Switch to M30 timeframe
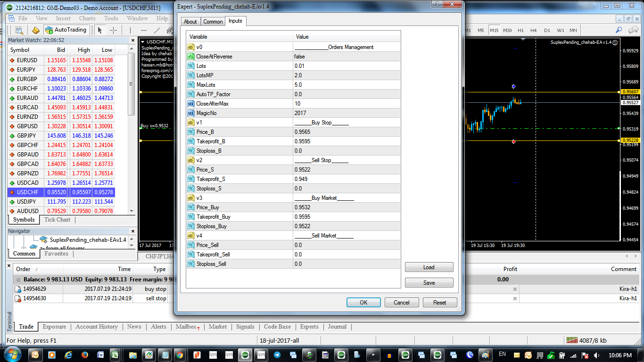Image resolution: width=644 pixels, height=362 pixels. point(507,30)
